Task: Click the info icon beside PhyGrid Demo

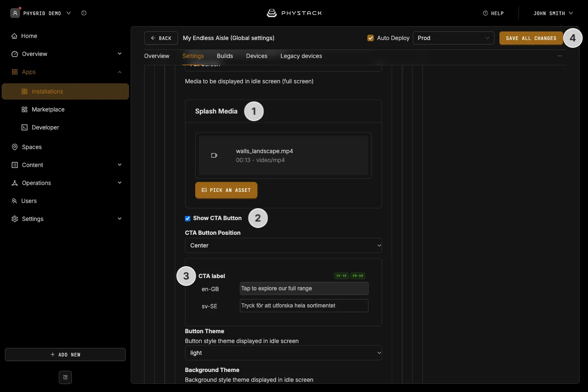Action: coord(84,13)
